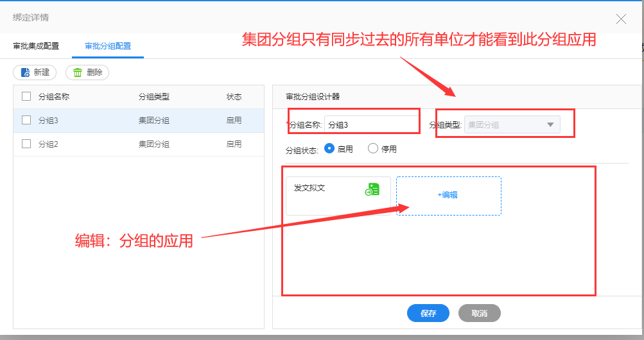Click the 分组2 name in the list

(48, 144)
